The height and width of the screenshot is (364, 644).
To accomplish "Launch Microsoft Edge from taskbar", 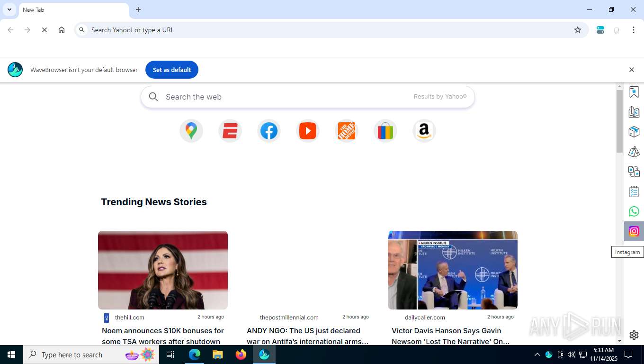I will pyautogui.click(x=195, y=355).
